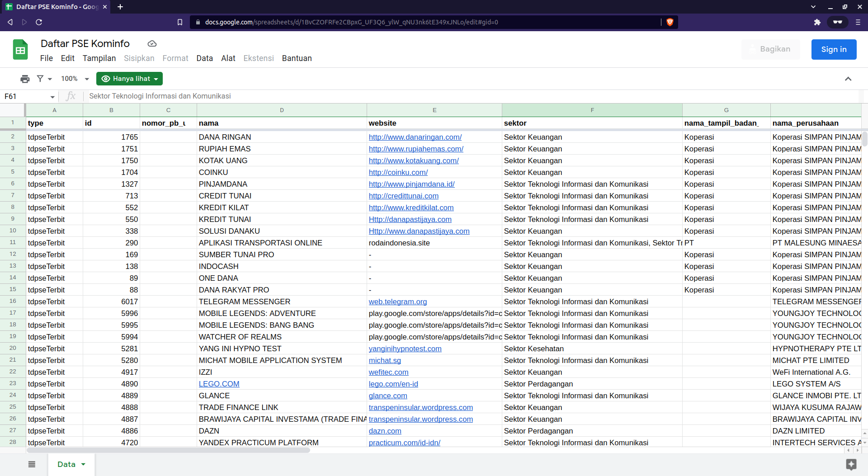Open the browser profile avatar icon
Screen dimensions: 868x476
pos(838,22)
